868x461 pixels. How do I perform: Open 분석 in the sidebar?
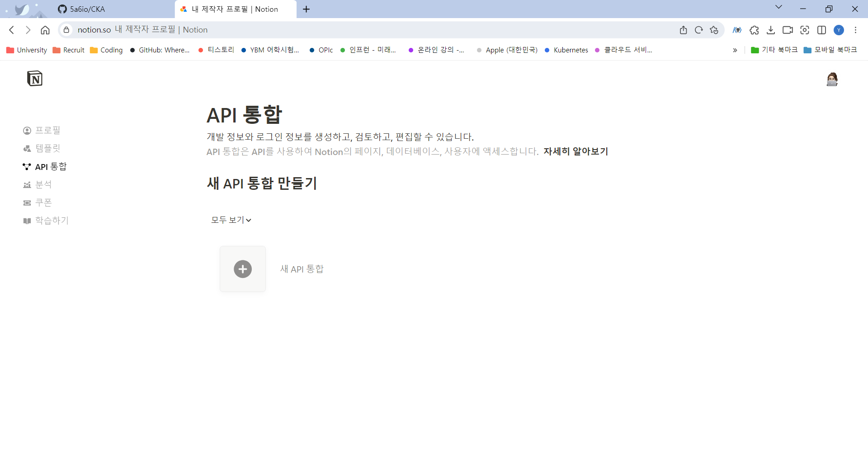37,184
